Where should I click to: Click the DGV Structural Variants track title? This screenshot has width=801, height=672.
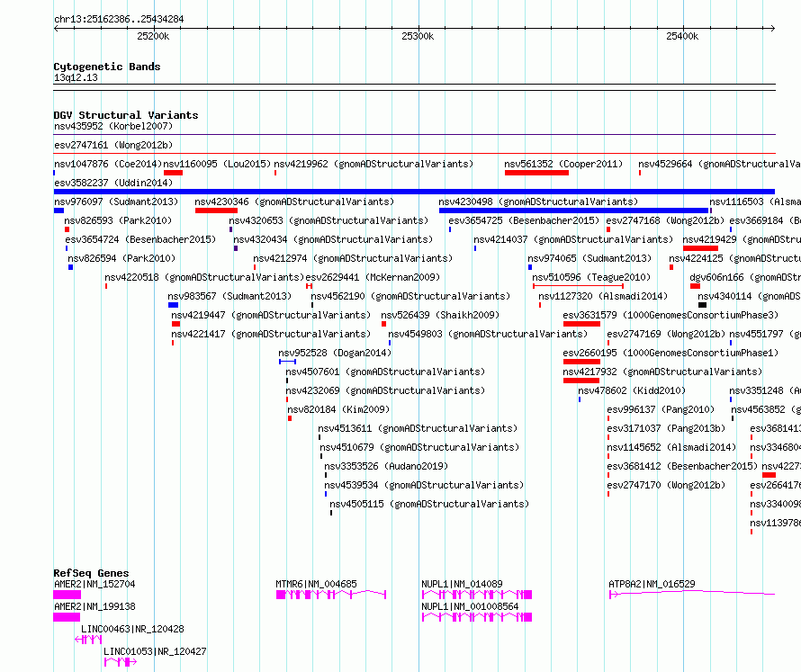coord(126,115)
